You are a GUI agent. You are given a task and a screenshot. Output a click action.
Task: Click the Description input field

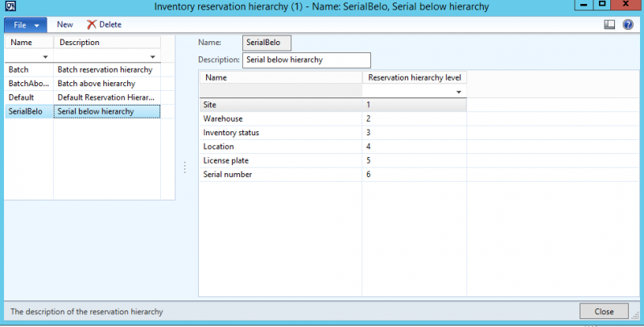pyautogui.click(x=307, y=60)
